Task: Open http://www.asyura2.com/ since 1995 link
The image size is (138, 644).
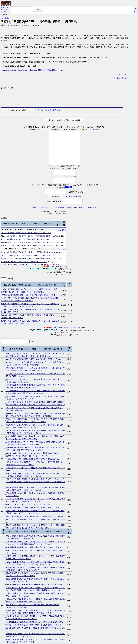Action: [64, 327]
